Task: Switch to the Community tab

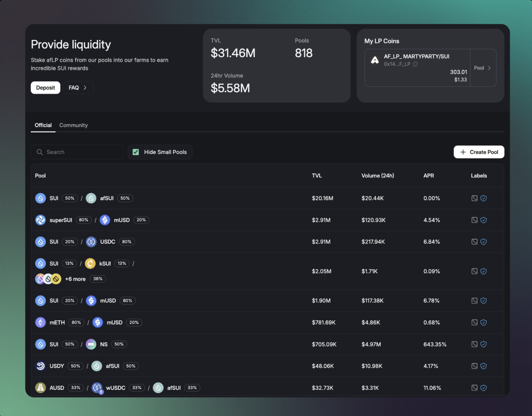Action: 73,125
